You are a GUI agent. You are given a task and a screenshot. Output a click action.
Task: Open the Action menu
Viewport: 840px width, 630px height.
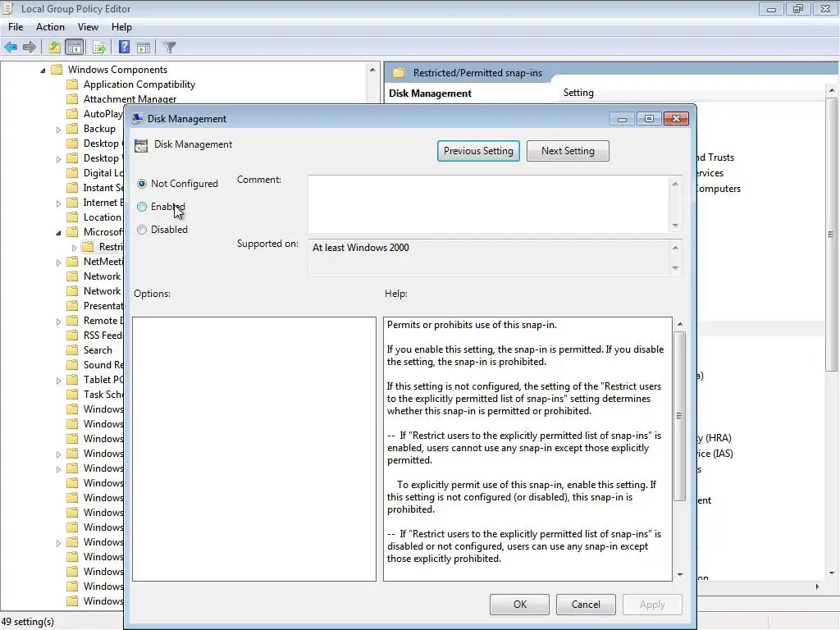pyautogui.click(x=50, y=27)
